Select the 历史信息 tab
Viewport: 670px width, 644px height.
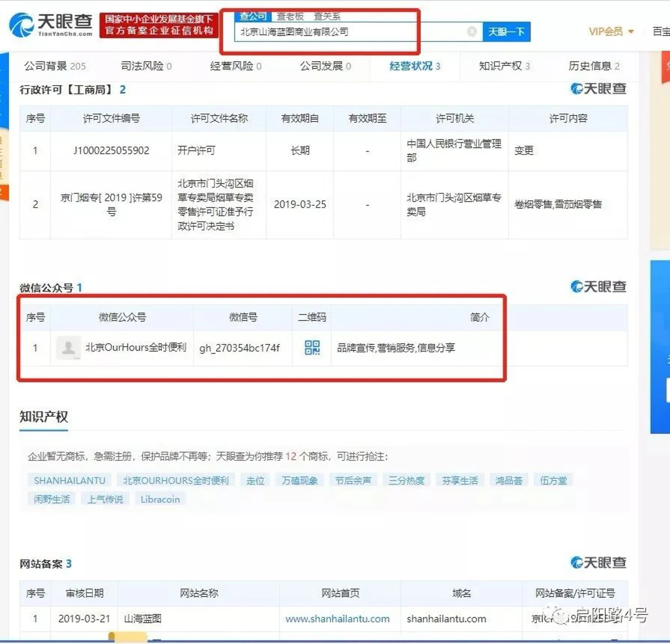(593, 66)
